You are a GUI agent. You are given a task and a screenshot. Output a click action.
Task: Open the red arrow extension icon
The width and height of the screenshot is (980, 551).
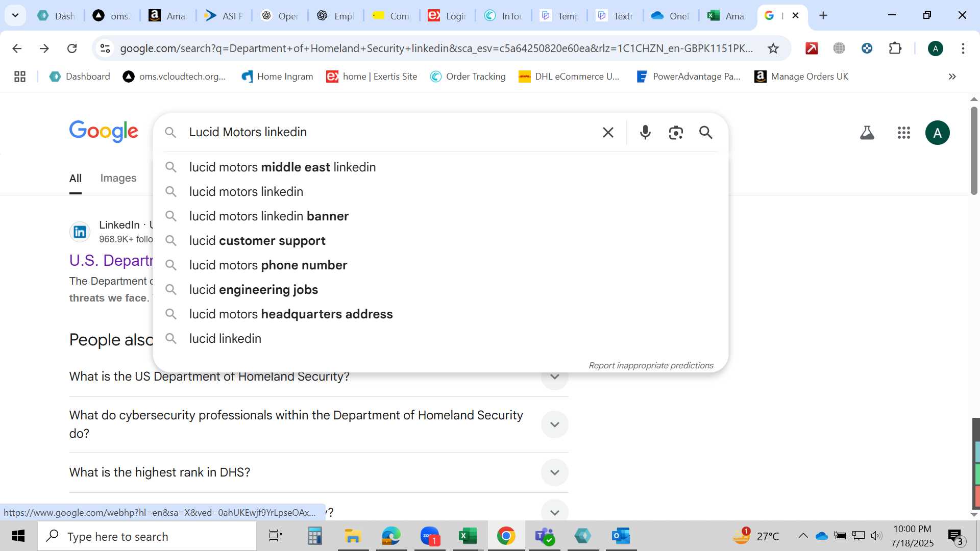812,48
